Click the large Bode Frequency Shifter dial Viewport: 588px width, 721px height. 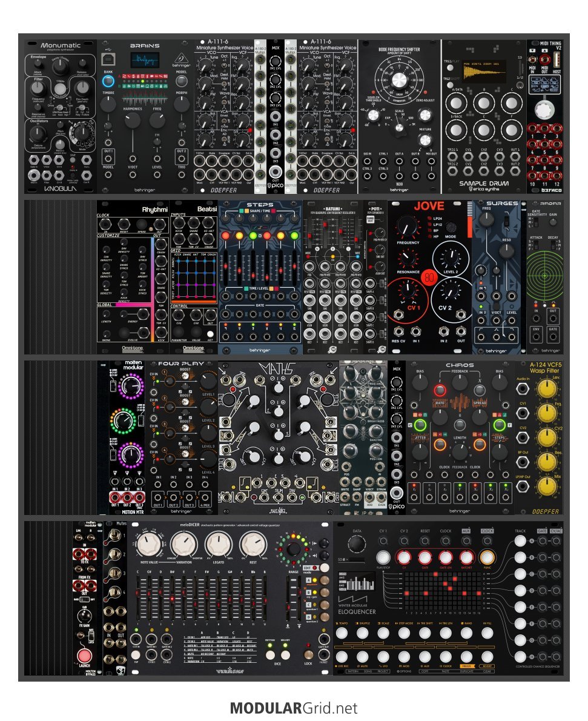(399, 80)
